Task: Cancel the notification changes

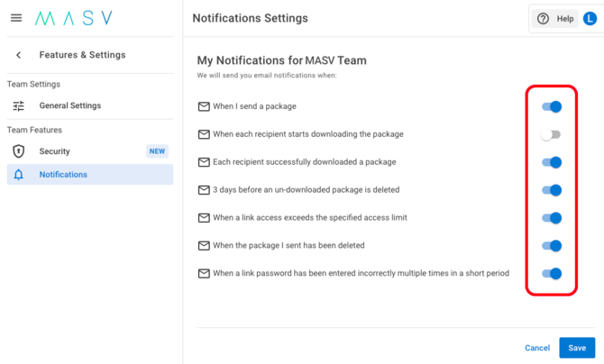Action: pyautogui.click(x=537, y=348)
